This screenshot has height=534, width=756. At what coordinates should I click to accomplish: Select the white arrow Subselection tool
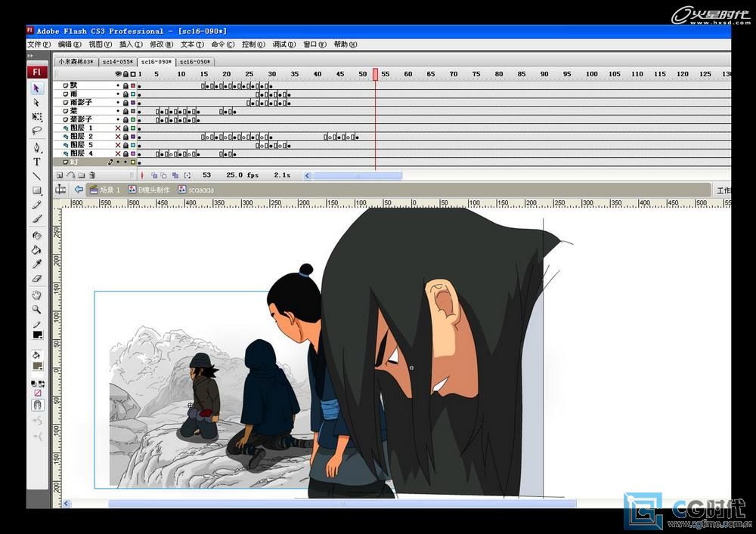point(36,103)
